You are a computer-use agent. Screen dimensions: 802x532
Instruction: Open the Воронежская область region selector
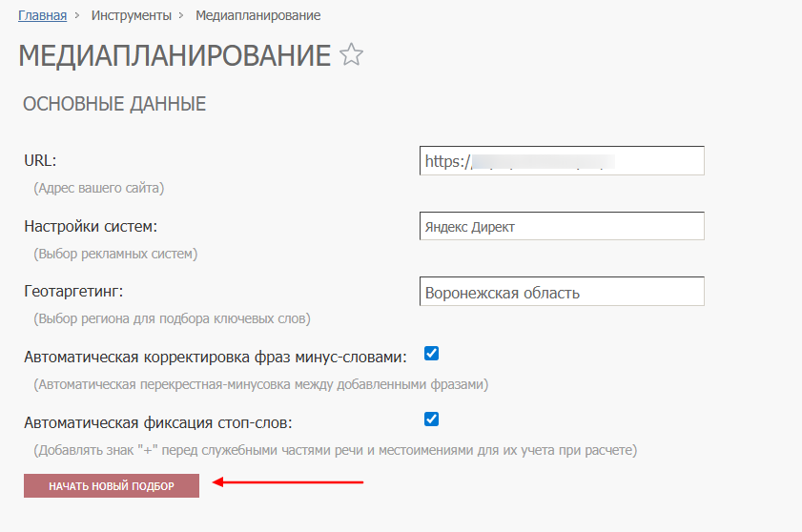point(562,292)
